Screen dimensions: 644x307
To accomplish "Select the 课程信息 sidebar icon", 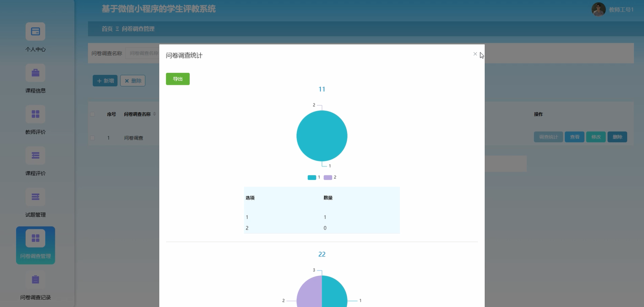I will click(35, 72).
